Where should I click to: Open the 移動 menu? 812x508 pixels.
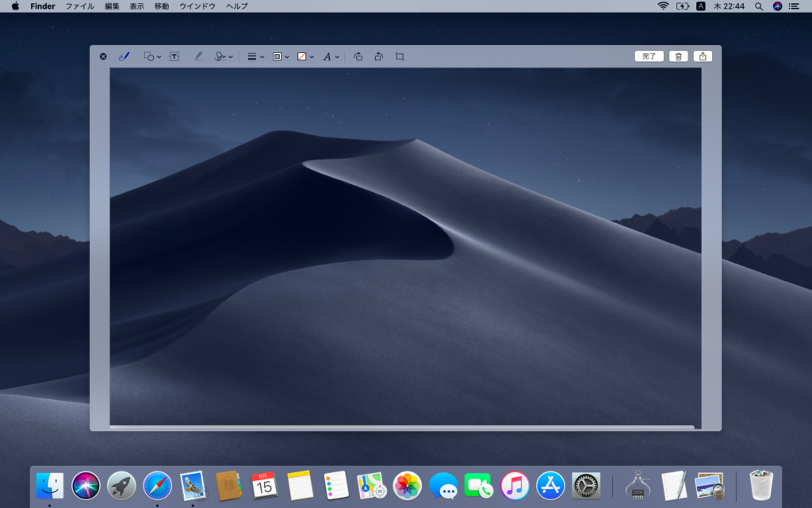click(x=162, y=6)
